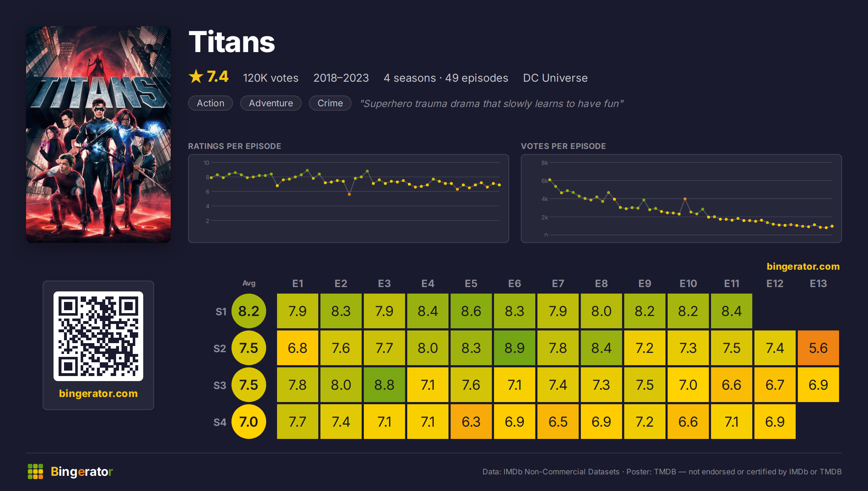Click the QR code image
This screenshot has width=868, height=491.
coord(98,336)
